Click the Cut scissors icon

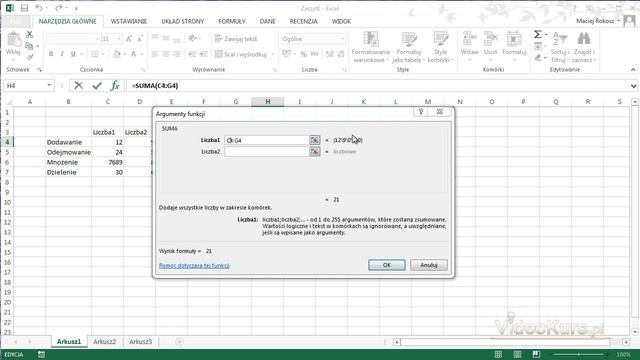[29, 35]
